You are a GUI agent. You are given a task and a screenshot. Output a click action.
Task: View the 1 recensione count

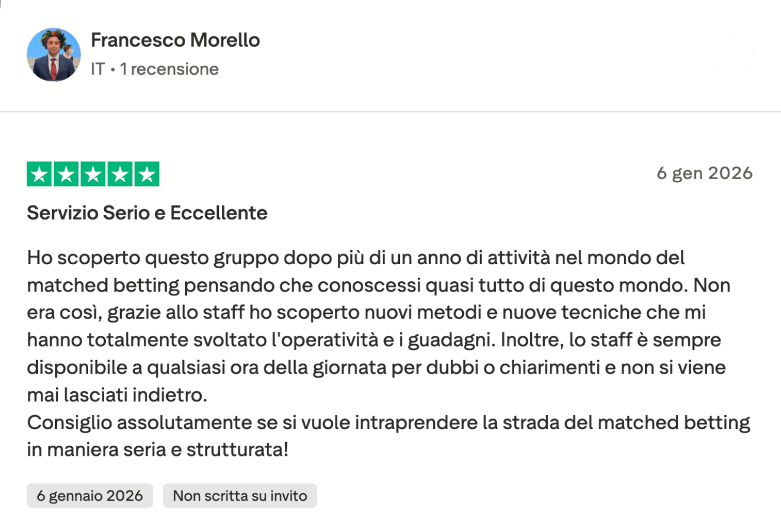click(169, 69)
